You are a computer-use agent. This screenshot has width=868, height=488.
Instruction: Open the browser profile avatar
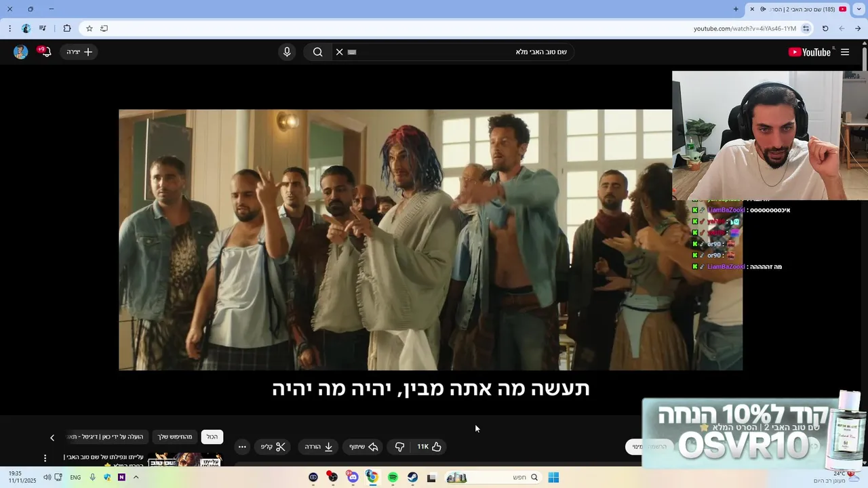(x=26, y=28)
